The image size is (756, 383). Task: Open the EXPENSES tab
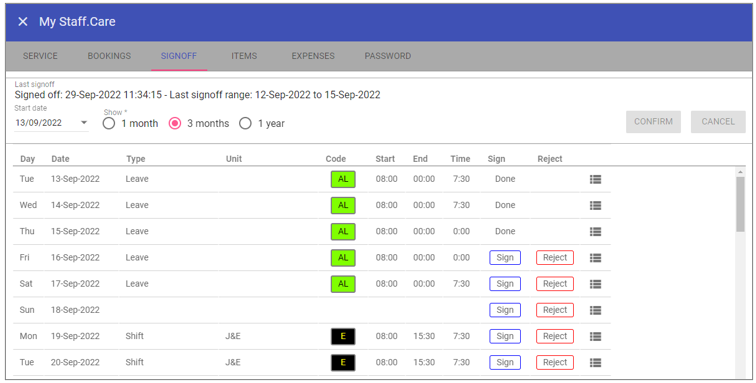click(313, 56)
